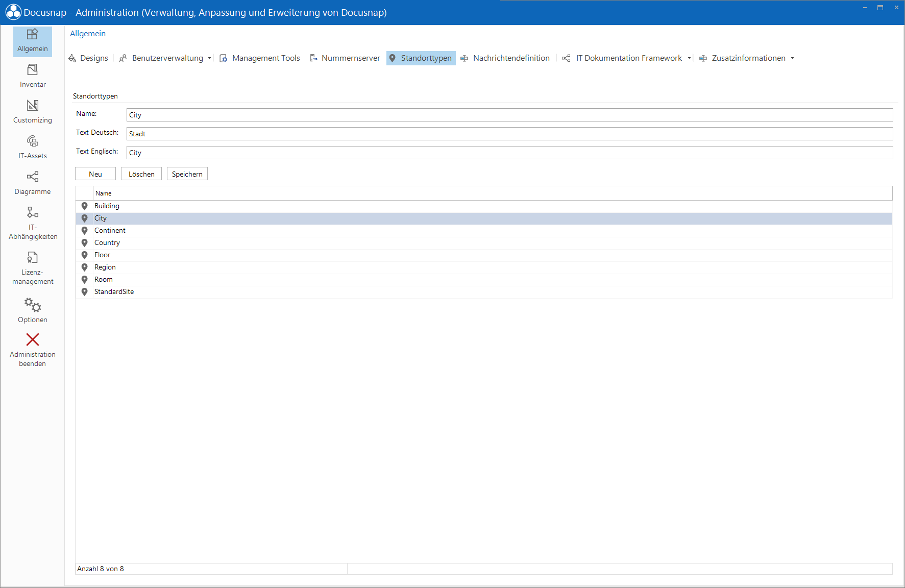Switch to the Nachrichtendefinition tab

(511, 58)
